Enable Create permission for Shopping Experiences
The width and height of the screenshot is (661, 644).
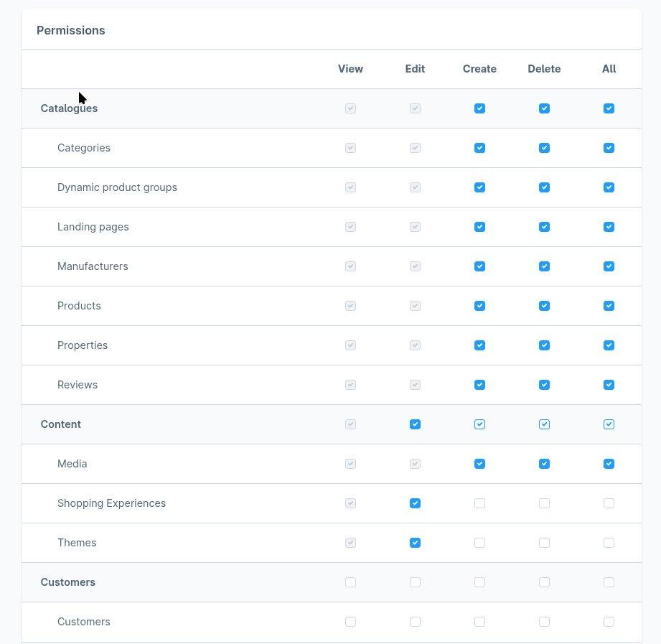479,503
